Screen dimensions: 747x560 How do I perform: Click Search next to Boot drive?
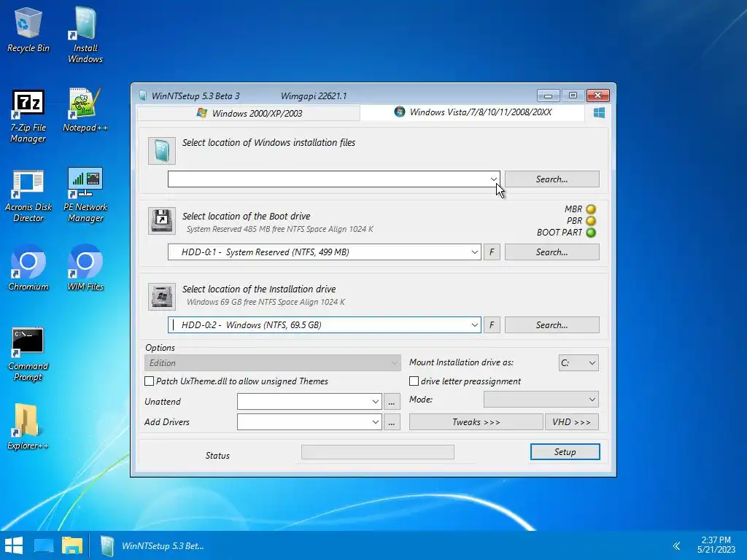[552, 252]
